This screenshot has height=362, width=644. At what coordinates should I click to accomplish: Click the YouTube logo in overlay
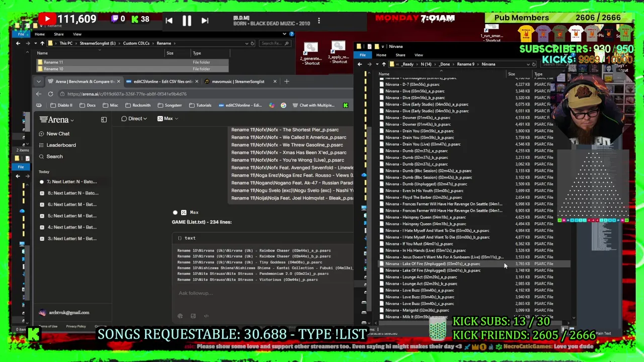coord(47,20)
